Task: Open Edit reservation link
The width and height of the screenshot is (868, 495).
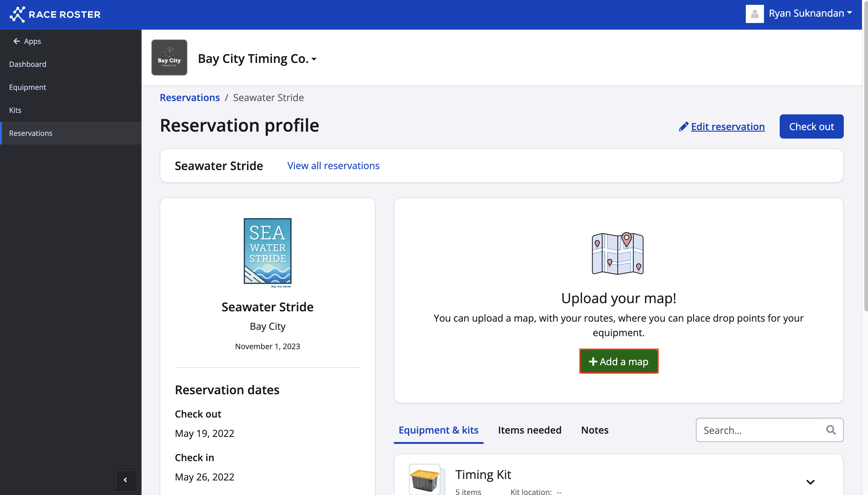Action: [x=727, y=126]
